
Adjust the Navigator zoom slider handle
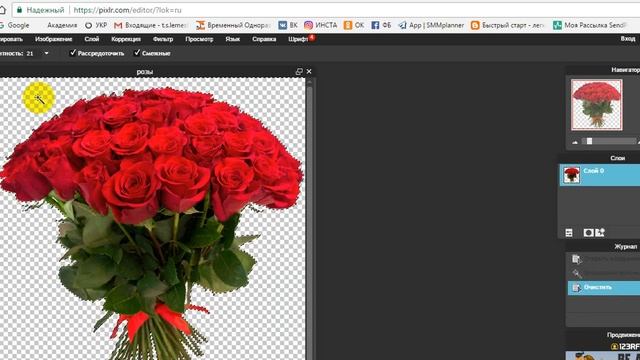pyautogui.click(x=589, y=141)
